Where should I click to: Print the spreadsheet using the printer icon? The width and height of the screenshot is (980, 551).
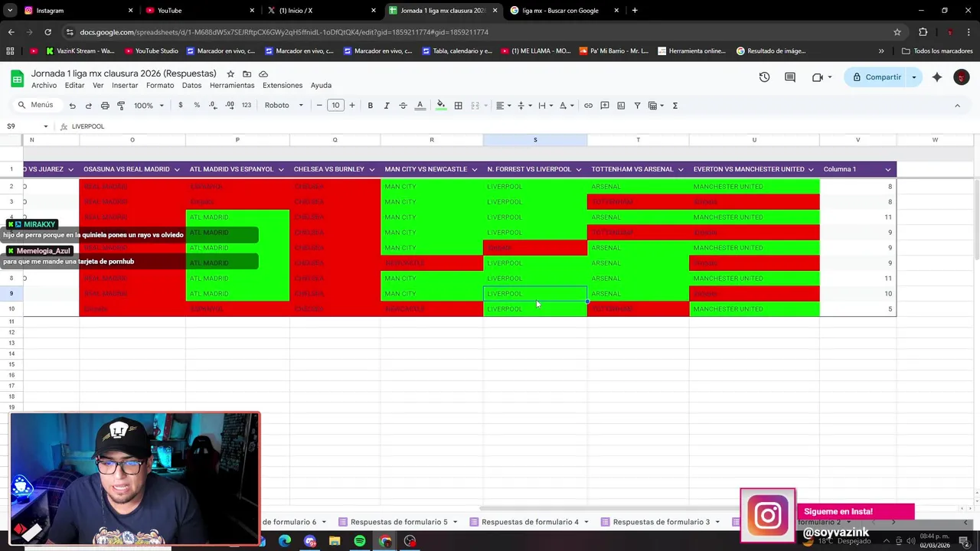pos(105,106)
